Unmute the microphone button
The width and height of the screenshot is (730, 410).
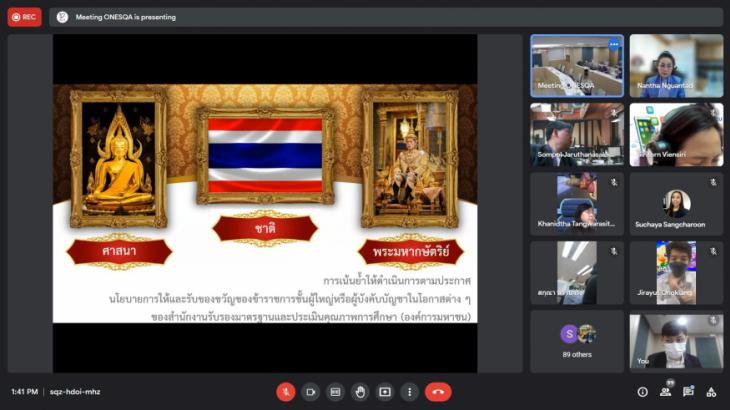[286, 392]
